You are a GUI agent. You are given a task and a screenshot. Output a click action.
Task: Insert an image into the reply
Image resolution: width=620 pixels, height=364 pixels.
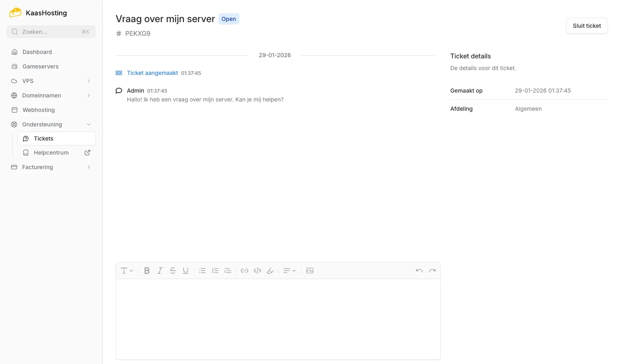tap(310, 271)
